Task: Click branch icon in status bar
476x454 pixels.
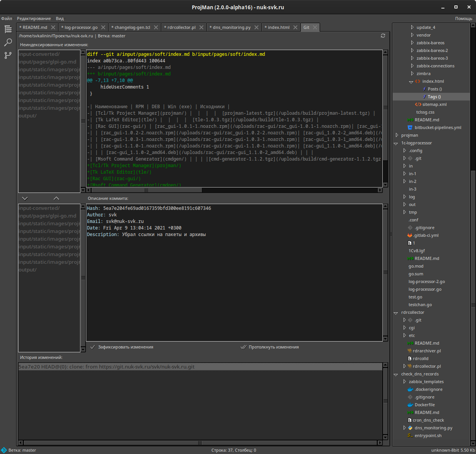Action: click(4, 450)
